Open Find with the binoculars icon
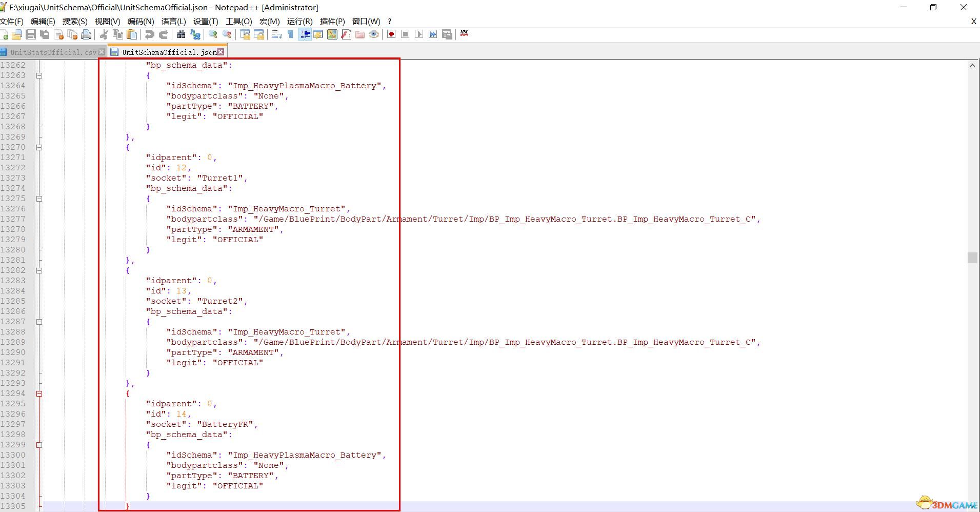980x512 pixels. [x=181, y=34]
